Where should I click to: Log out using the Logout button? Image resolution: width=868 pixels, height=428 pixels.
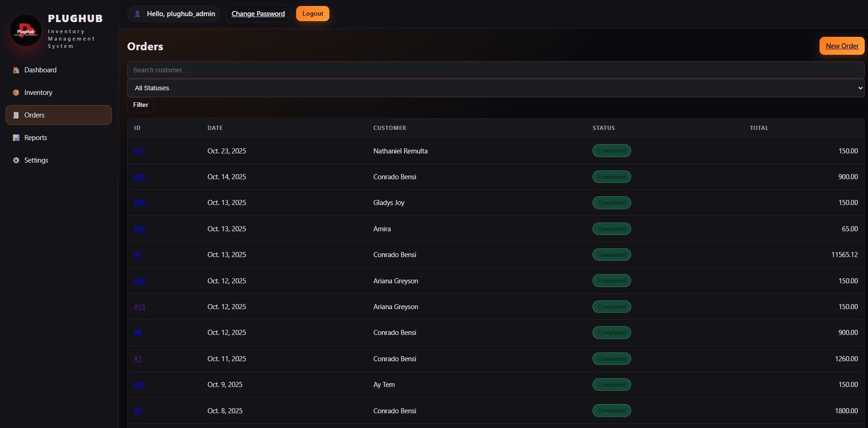click(x=313, y=14)
